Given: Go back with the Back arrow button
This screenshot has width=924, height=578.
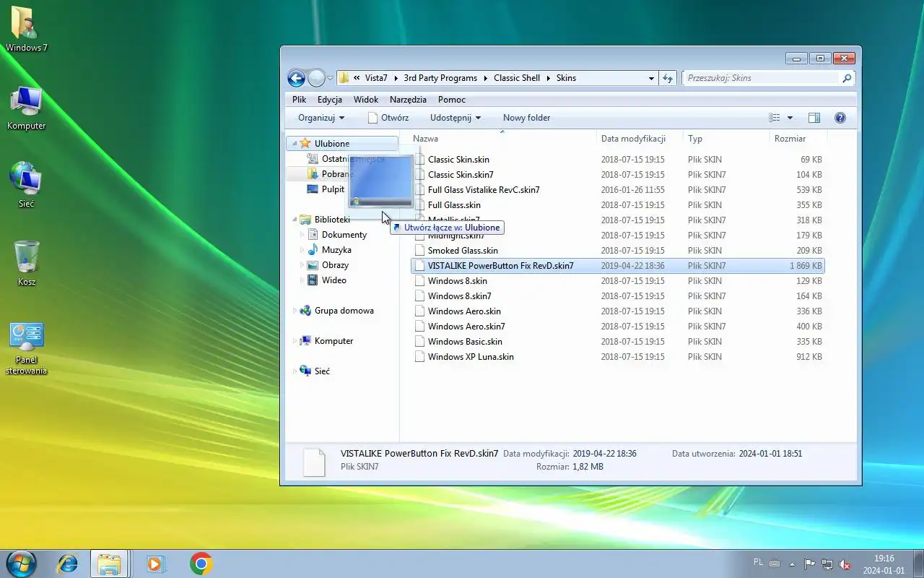Looking at the screenshot, I should pos(296,78).
